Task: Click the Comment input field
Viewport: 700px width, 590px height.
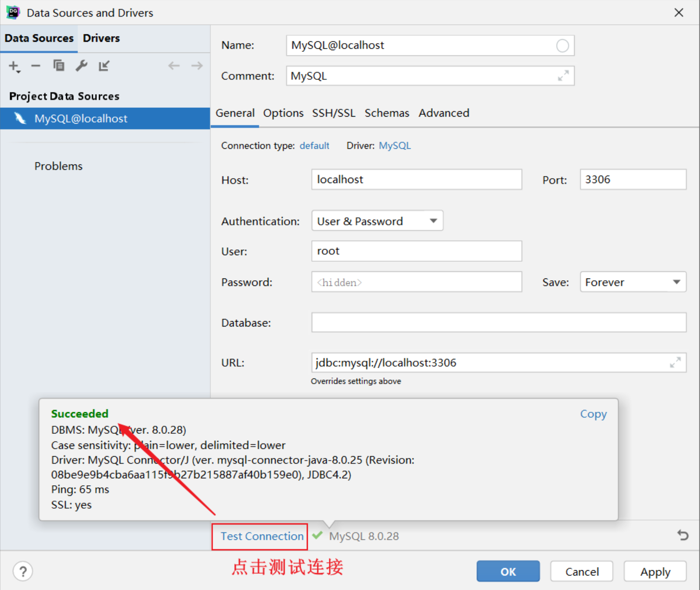Action: pyautogui.click(x=430, y=76)
